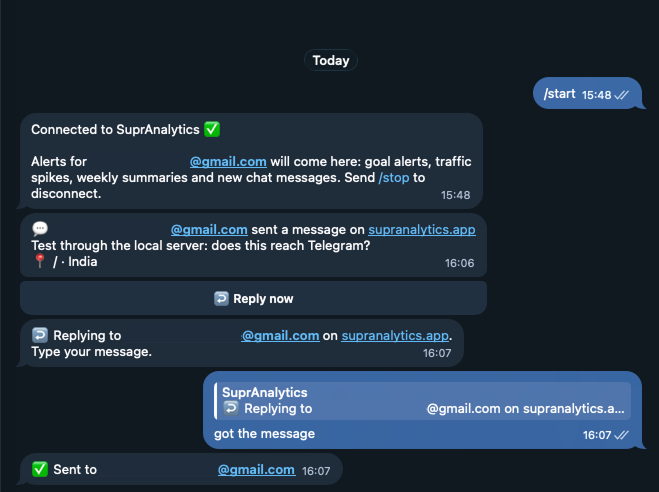Select the /start message bubble
659x492 pixels.
point(588,93)
